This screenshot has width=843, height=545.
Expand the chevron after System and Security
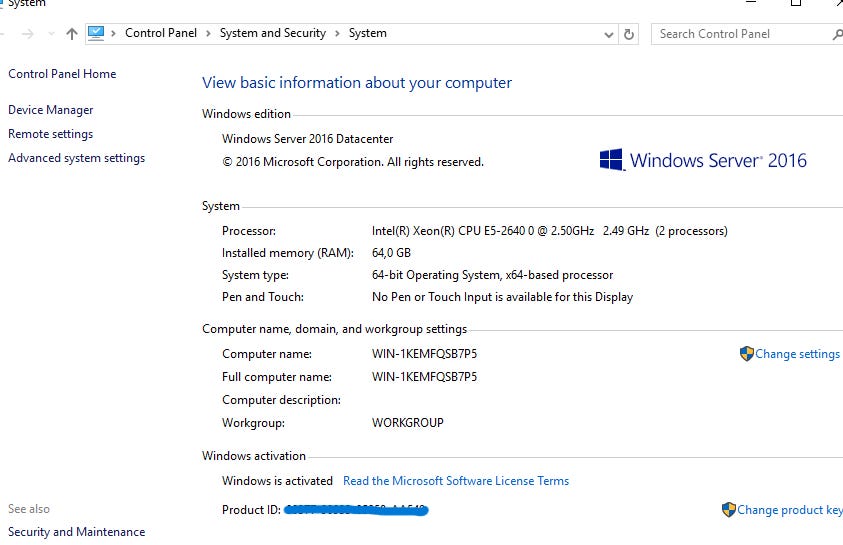pos(337,34)
